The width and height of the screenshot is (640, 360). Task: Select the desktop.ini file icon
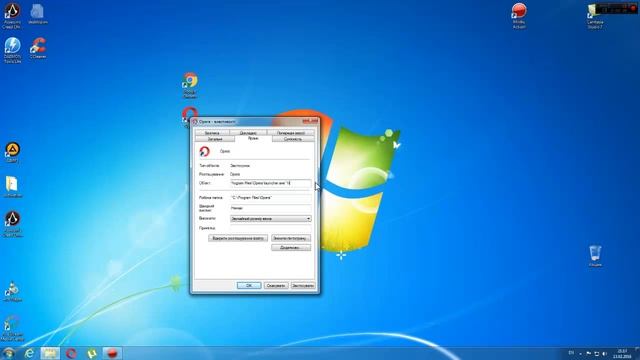click(x=38, y=14)
